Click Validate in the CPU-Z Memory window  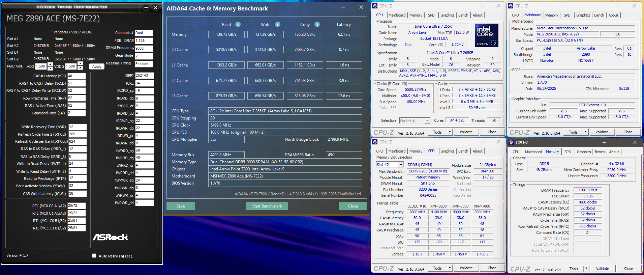pyautogui.click(x=603, y=269)
